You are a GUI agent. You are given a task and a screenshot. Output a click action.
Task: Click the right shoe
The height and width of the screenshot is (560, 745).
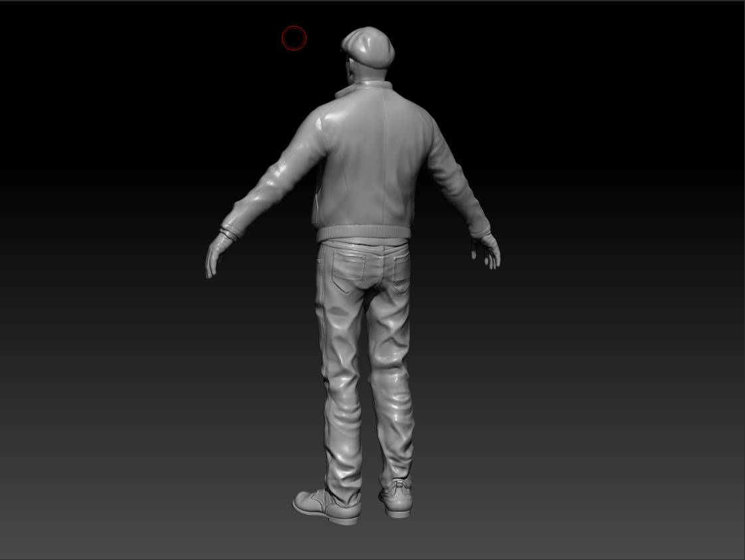(x=397, y=502)
